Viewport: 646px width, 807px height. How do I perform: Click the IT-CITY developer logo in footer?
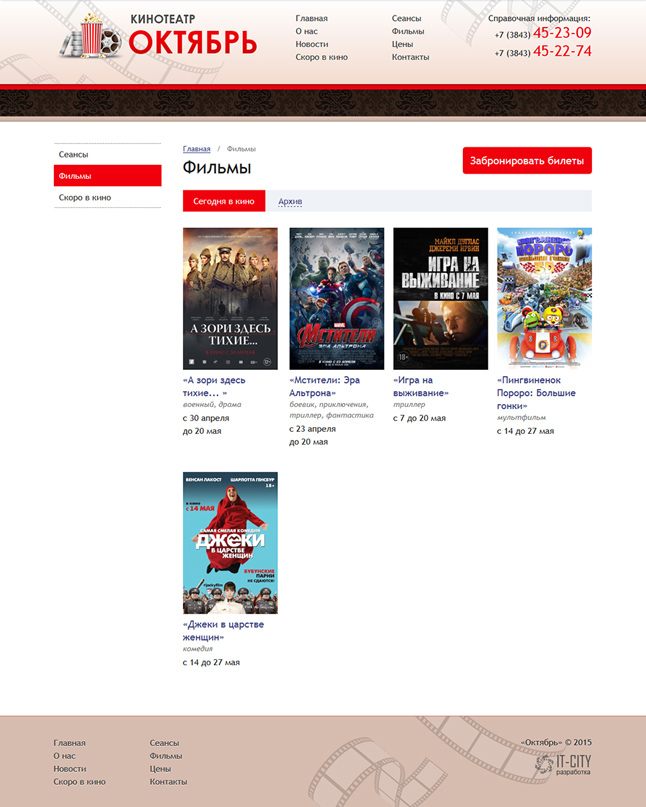[563, 765]
